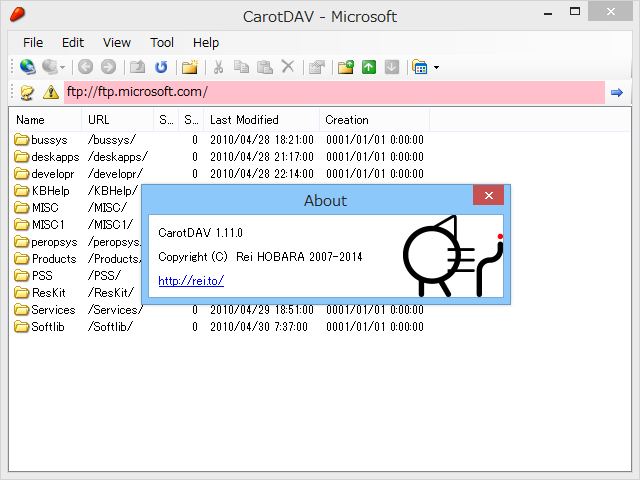
Task: Click the view mode icon
Action: click(x=420, y=67)
